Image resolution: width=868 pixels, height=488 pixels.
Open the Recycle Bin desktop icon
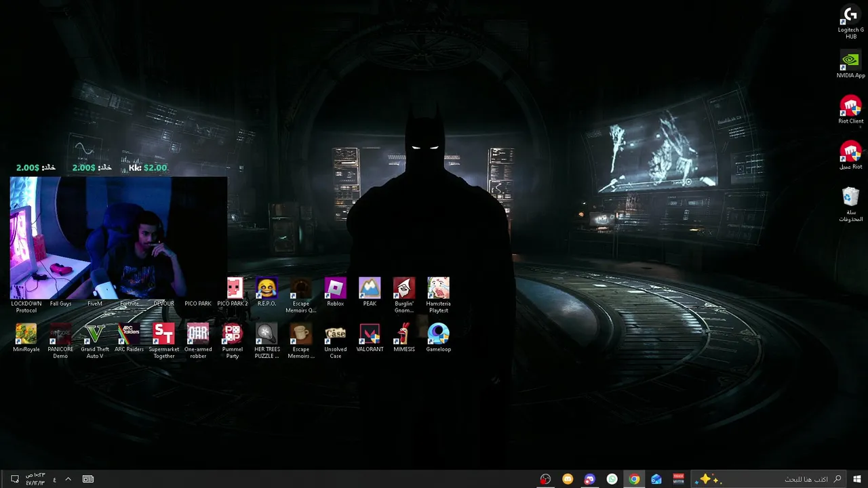[x=850, y=205]
